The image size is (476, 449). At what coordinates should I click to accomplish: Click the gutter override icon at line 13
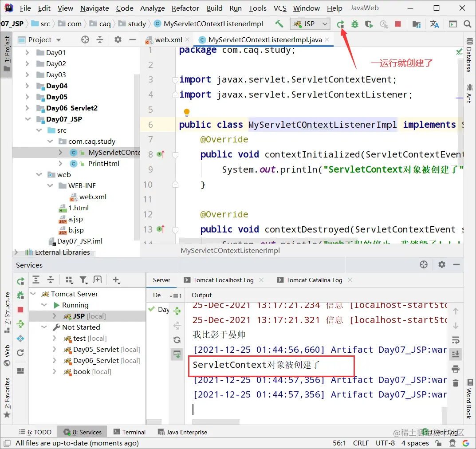[x=161, y=229]
